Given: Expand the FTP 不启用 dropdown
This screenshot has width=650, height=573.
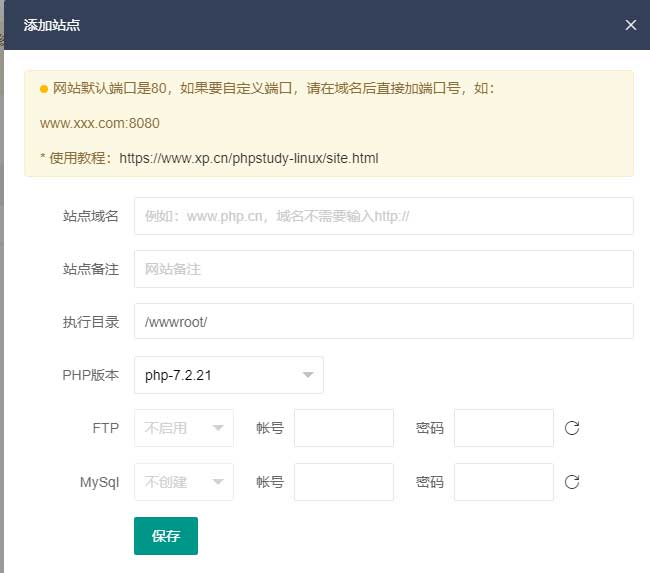Looking at the screenshot, I should pyautogui.click(x=184, y=428).
